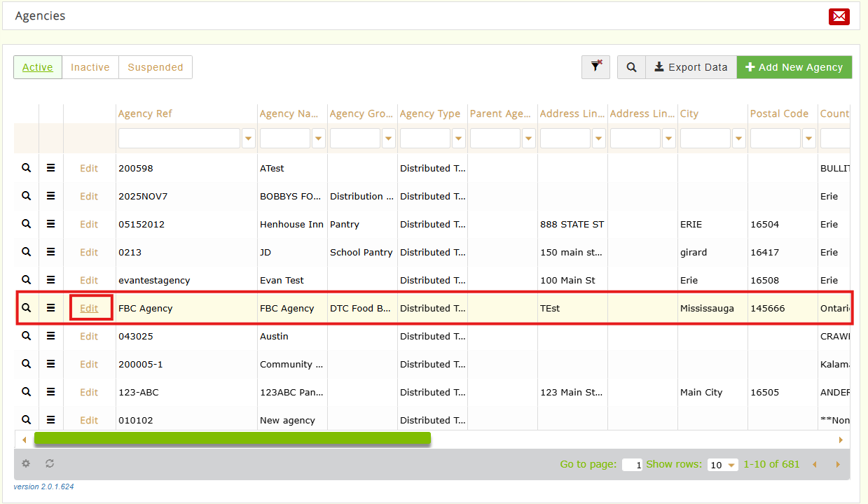This screenshot has width=868, height=504.
Task: Focus the Agency Ref filter text field
Action: (x=179, y=139)
